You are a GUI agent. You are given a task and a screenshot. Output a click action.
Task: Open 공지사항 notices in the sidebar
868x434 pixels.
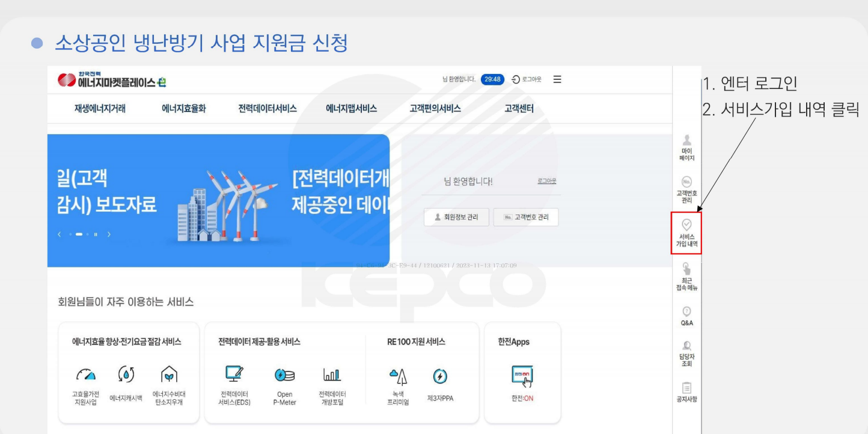(686, 391)
